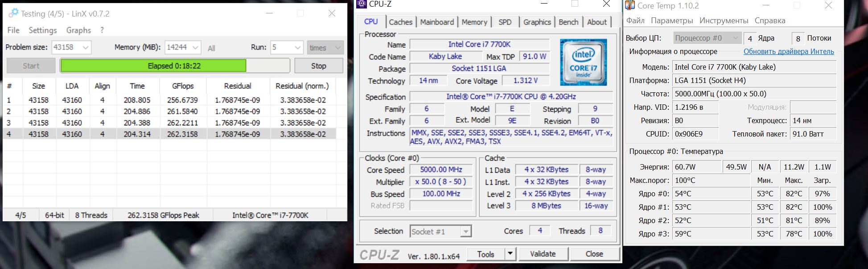Screen dimensions: 868x269
Task: Select LinX result row with GFlops 262.3158
Action: (x=169, y=134)
